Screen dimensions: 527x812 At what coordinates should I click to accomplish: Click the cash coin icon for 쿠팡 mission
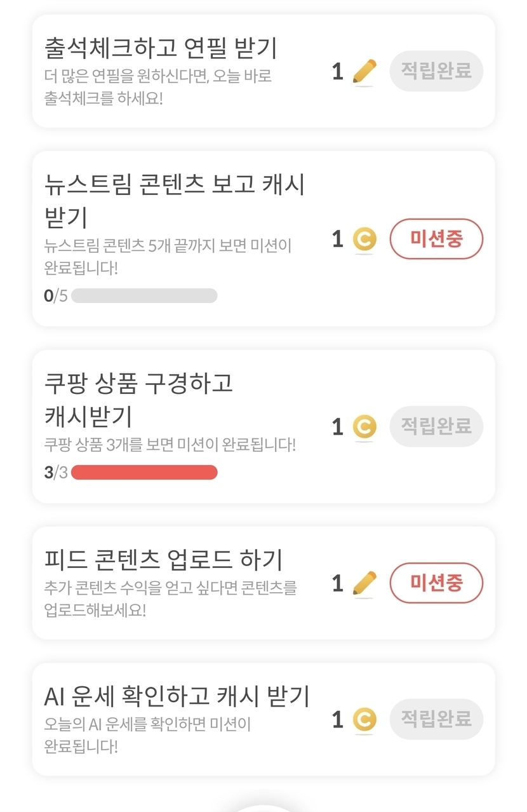point(364,427)
